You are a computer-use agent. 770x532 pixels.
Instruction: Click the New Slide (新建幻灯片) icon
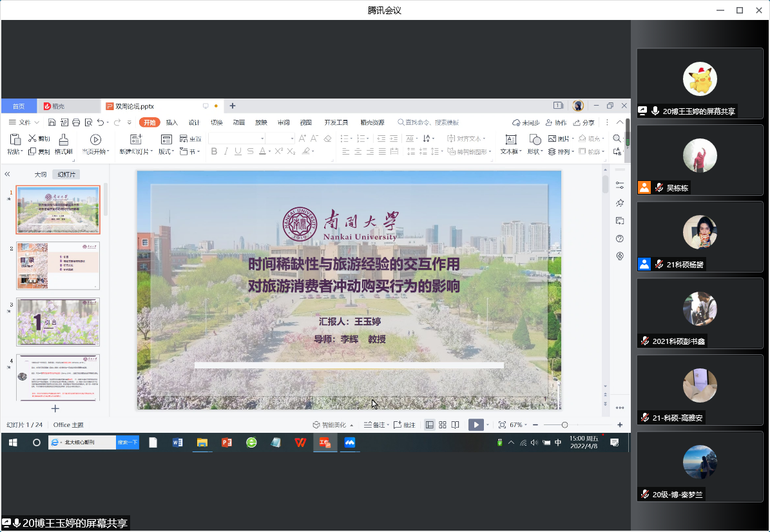coord(135,140)
